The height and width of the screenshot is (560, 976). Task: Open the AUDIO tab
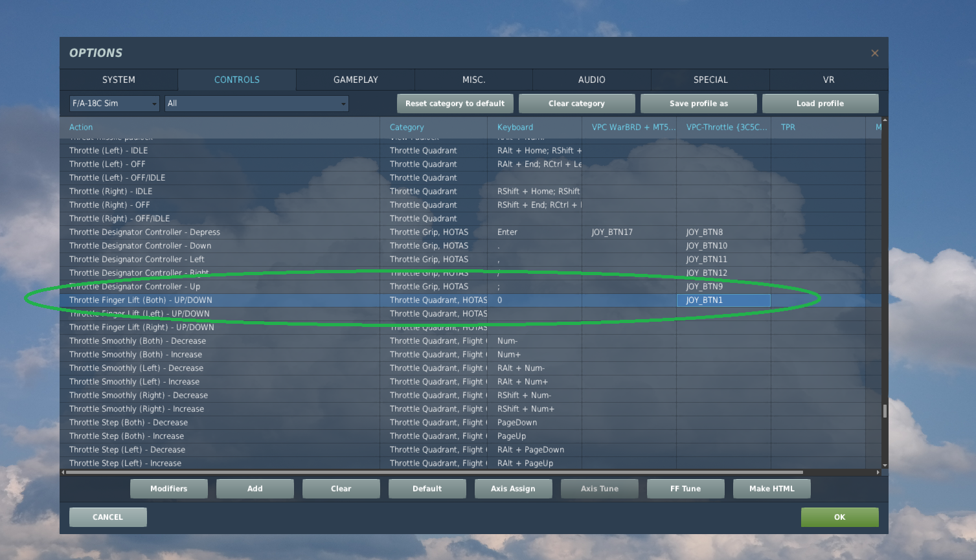592,80
